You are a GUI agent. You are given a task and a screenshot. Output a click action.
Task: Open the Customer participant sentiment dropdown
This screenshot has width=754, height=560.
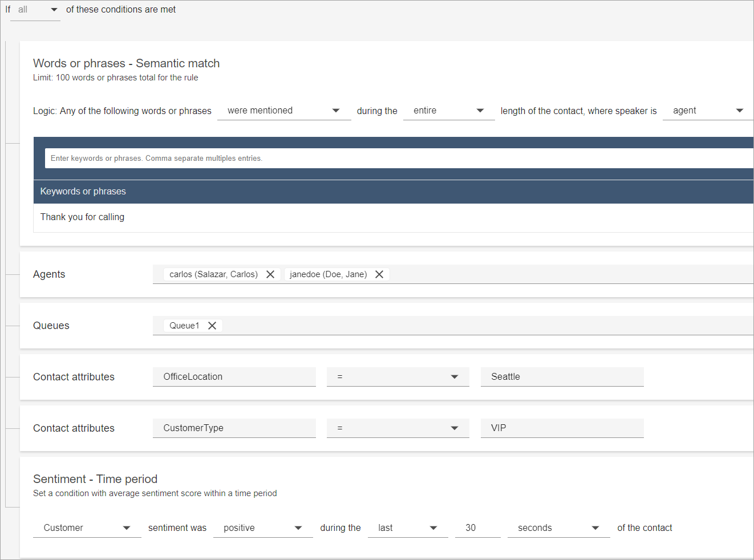[x=87, y=528]
